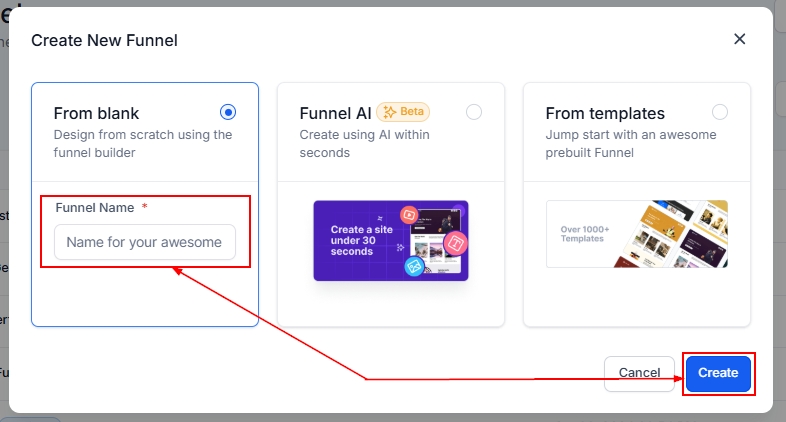Click the Create button

point(718,373)
